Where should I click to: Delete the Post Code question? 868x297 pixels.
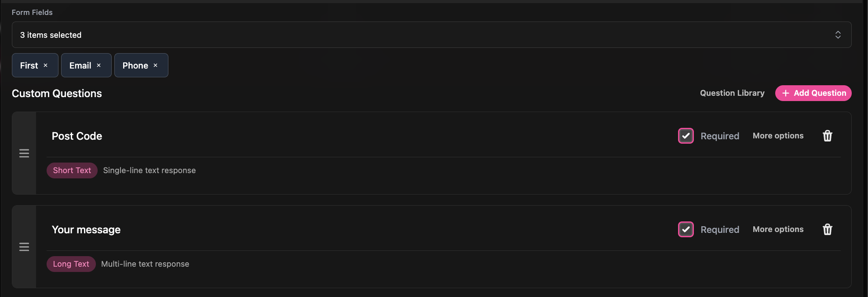(x=827, y=136)
